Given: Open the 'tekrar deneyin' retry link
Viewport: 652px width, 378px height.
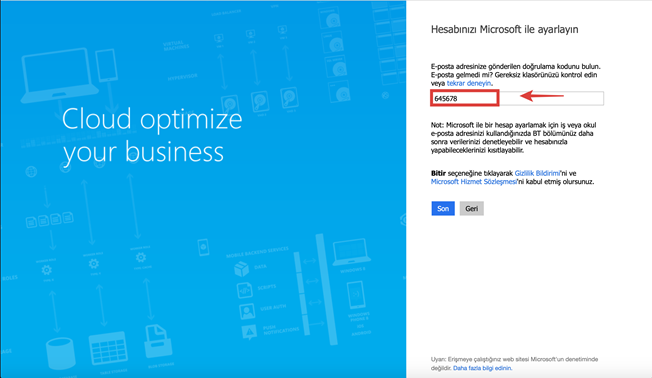Looking at the screenshot, I should 469,83.
